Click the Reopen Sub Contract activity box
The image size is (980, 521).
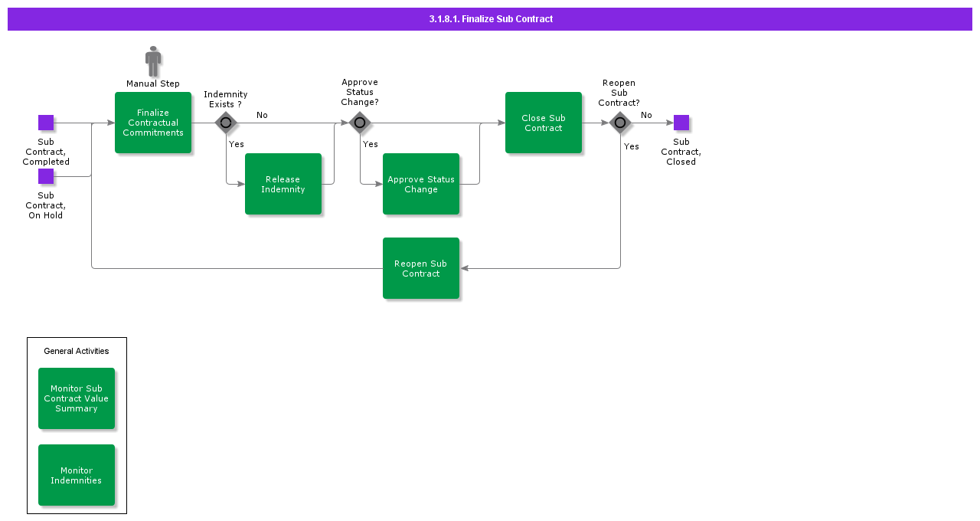coord(421,268)
